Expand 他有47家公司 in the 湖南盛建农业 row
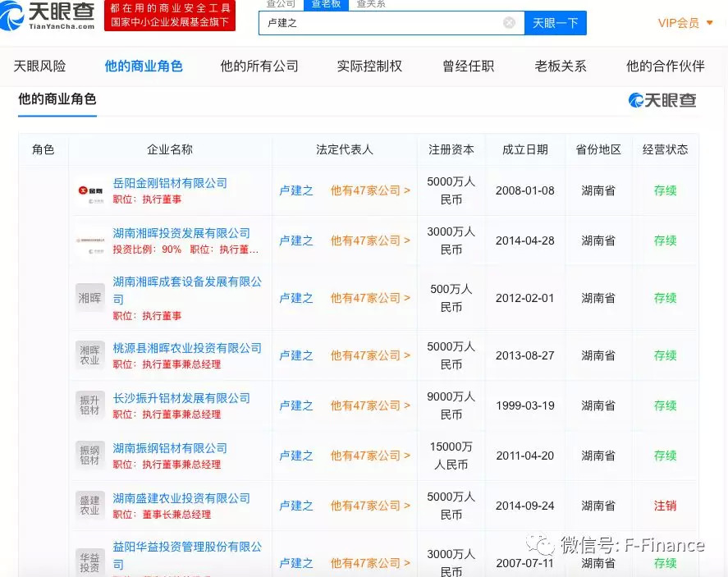The height and width of the screenshot is (577, 728). pyautogui.click(x=370, y=506)
